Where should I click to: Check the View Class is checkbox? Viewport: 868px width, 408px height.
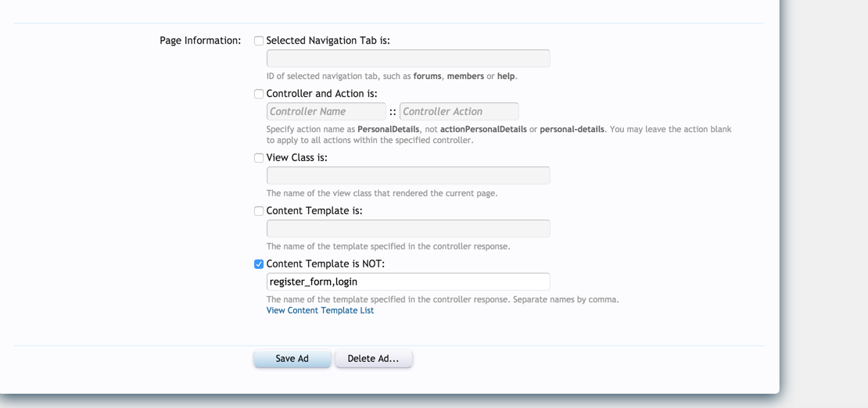coord(259,158)
